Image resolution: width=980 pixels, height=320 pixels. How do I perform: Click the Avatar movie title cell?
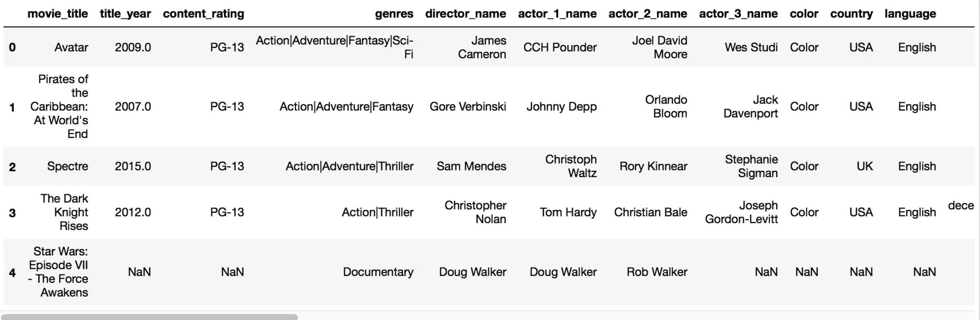click(x=71, y=48)
